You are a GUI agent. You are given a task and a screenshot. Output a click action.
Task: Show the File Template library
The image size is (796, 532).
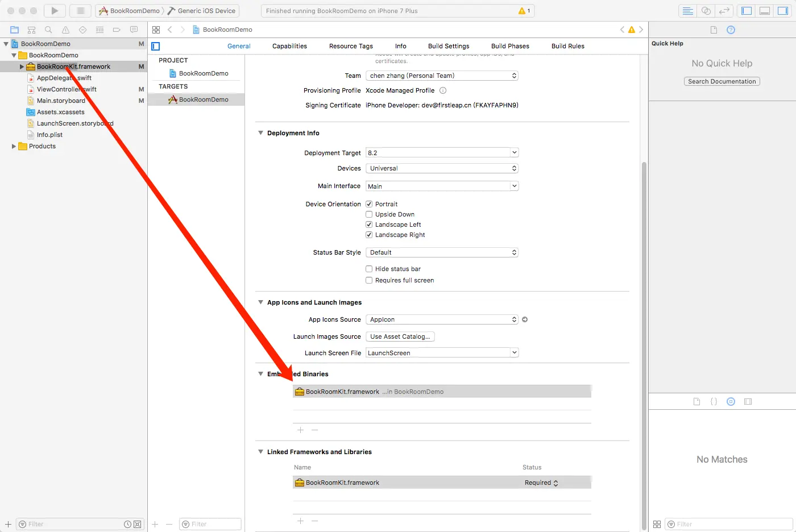point(696,401)
